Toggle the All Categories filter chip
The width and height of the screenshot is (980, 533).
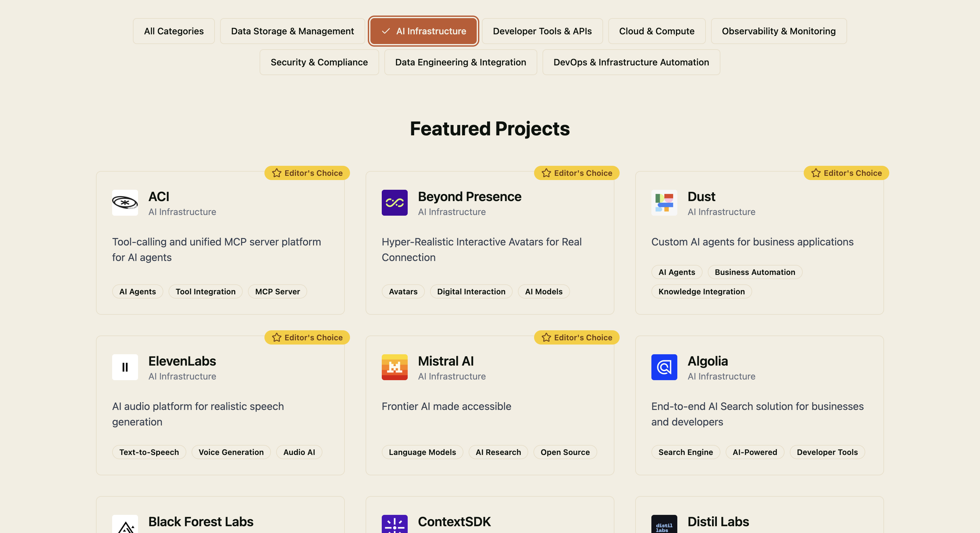tap(173, 31)
